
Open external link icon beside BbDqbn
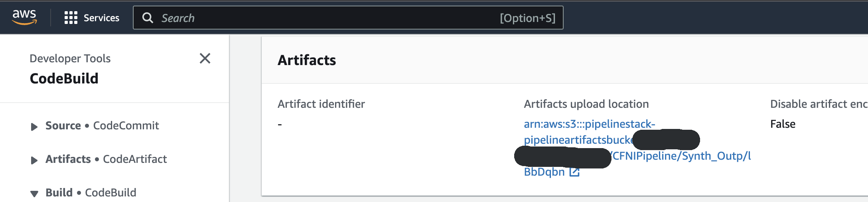point(574,172)
